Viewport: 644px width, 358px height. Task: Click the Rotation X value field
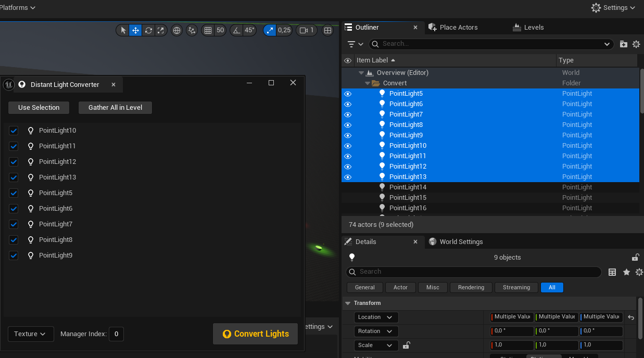point(512,331)
